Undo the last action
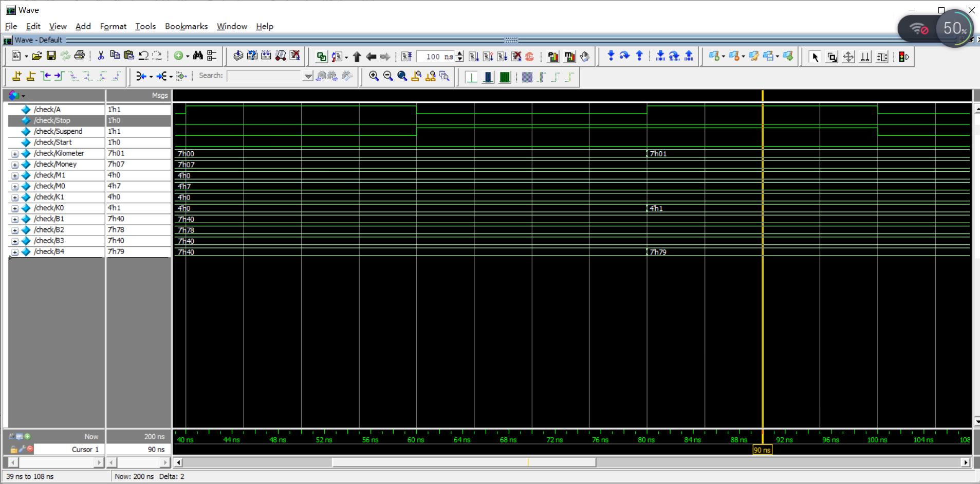 tap(143, 56)
